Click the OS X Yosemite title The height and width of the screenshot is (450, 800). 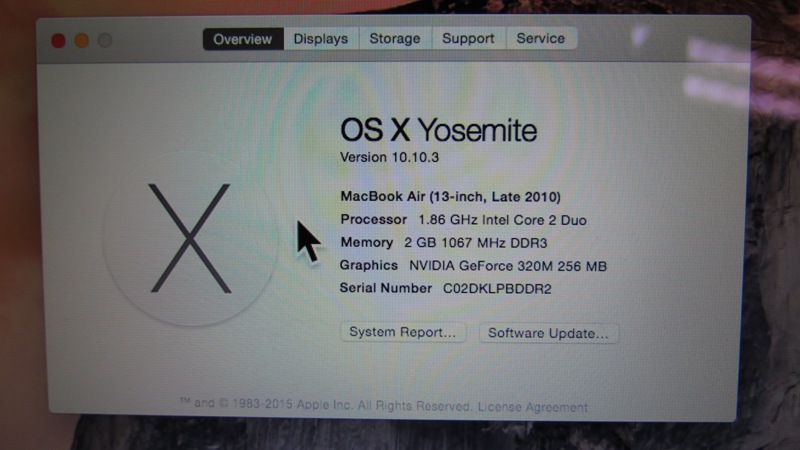tap(438, 130)
